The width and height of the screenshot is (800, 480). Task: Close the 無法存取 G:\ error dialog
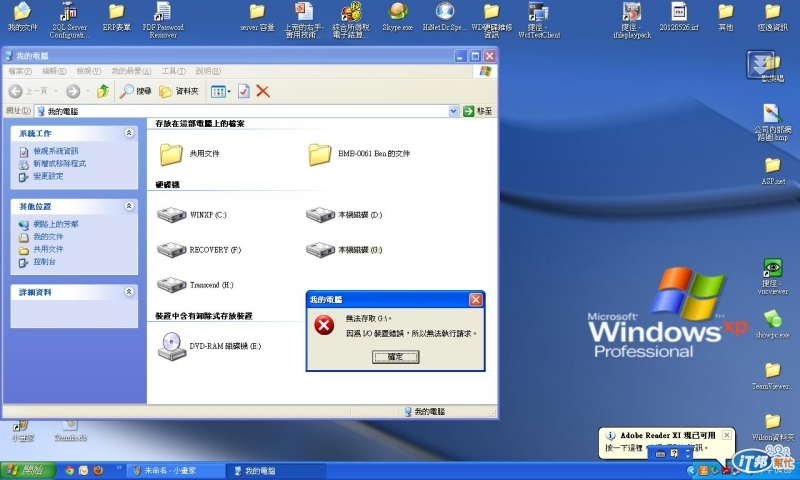pos(476,299)
